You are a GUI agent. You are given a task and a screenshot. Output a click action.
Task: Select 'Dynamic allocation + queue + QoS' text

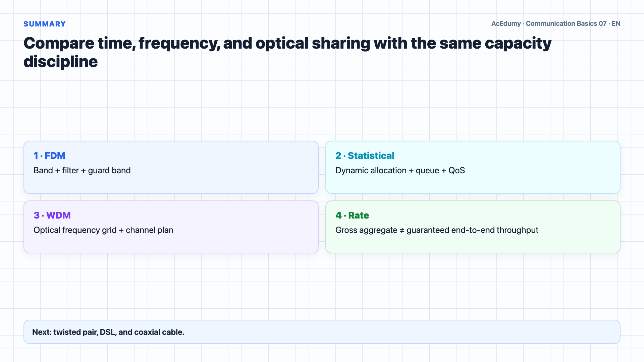coord(400,170)
